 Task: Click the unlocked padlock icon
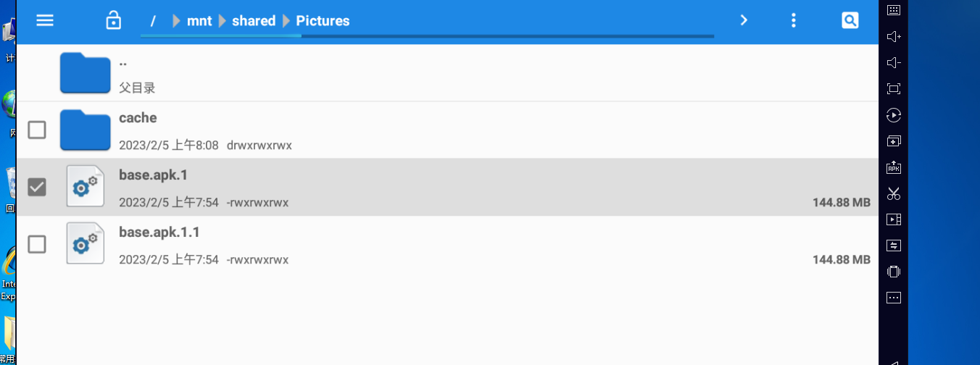click(113, 20)
